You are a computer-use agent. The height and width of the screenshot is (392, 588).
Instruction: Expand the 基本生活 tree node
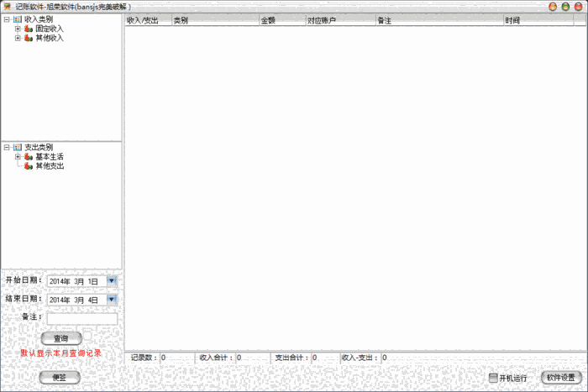tap(18, 157)
